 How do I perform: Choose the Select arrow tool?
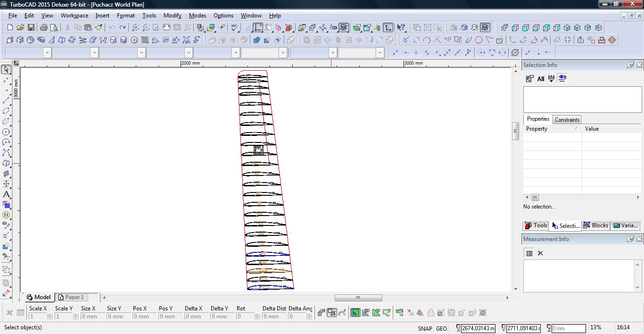[6, 69]
